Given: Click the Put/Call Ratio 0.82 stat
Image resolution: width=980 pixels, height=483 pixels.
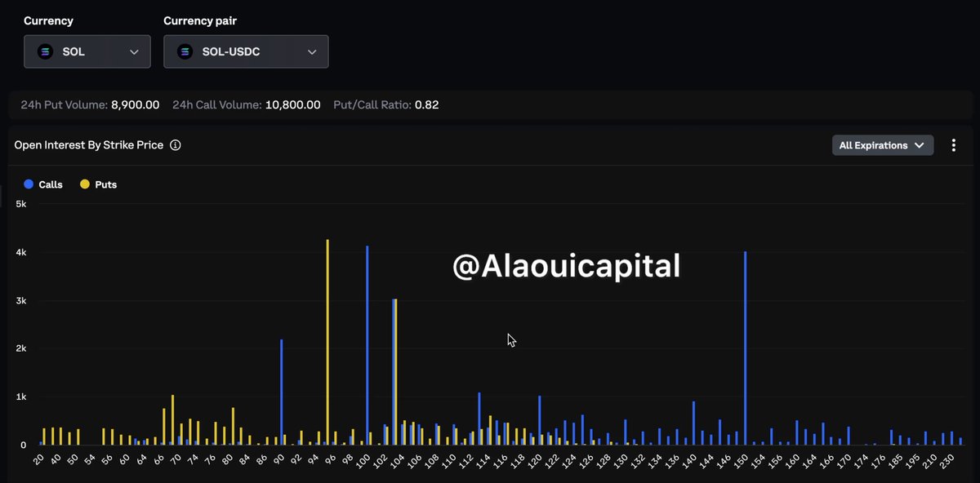Looking at the screenshot, I should pyautogui.click(x=386, y=105).
